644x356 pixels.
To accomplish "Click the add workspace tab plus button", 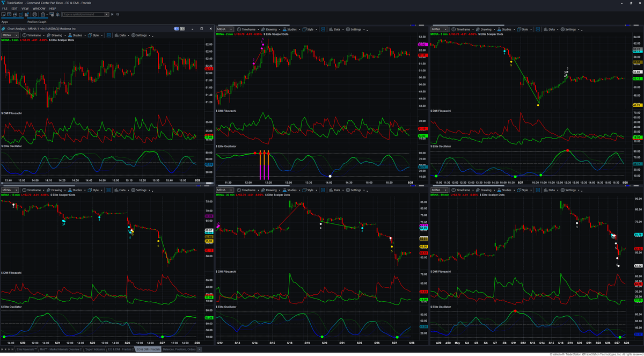I will click(199, 350).
